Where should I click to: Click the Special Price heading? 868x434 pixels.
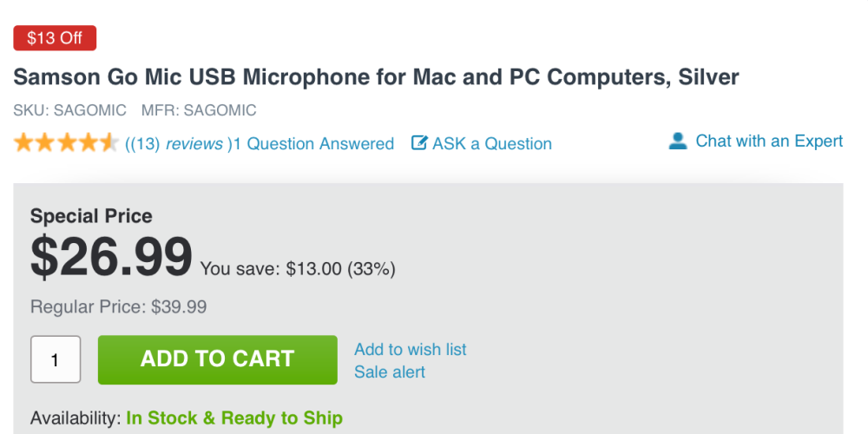[91, 216]
